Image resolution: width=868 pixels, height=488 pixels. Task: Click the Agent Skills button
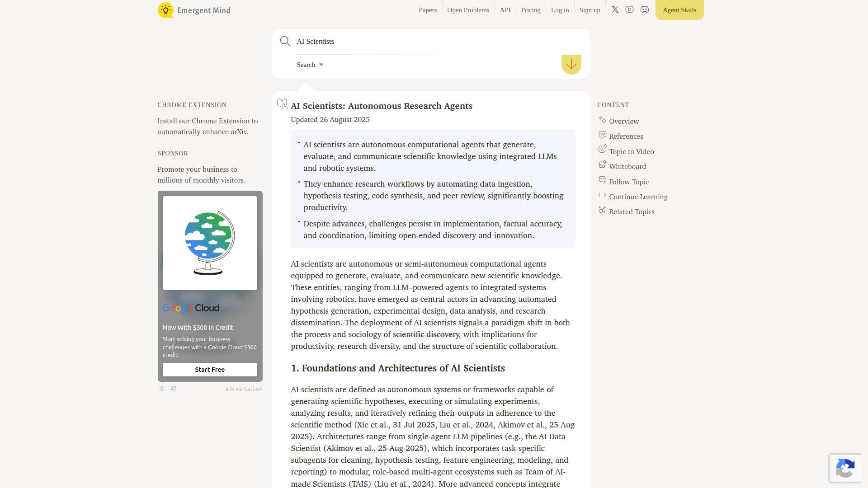[679, 10]
